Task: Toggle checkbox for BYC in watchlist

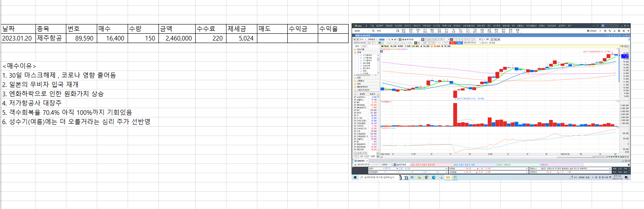Action: 355,110
